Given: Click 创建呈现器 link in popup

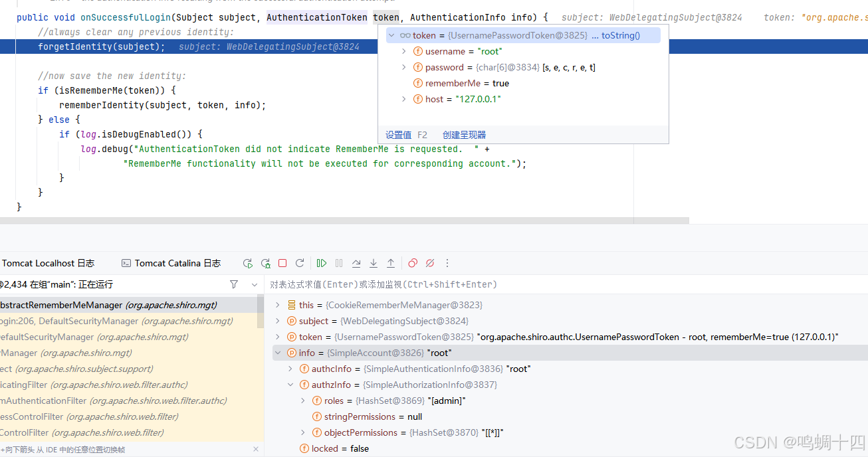Looking at the screenshot, I should click(x=465, y=135).
